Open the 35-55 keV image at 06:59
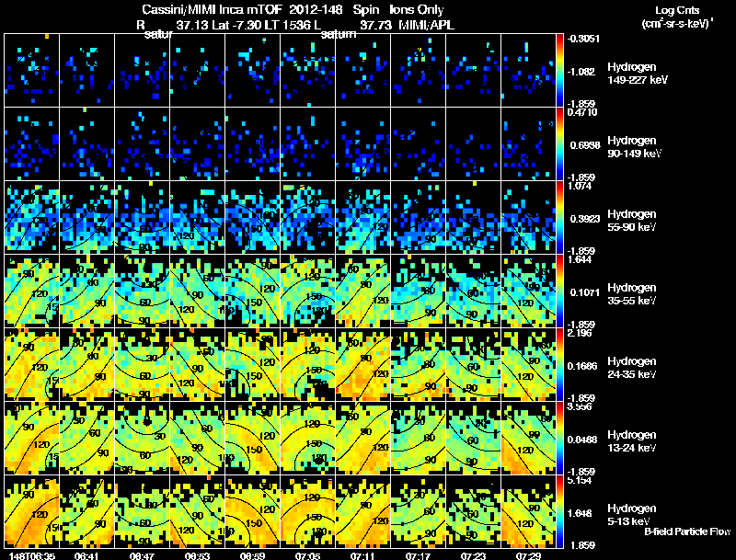The width and height of the screenshot is (736, 560). pos(252,291)
